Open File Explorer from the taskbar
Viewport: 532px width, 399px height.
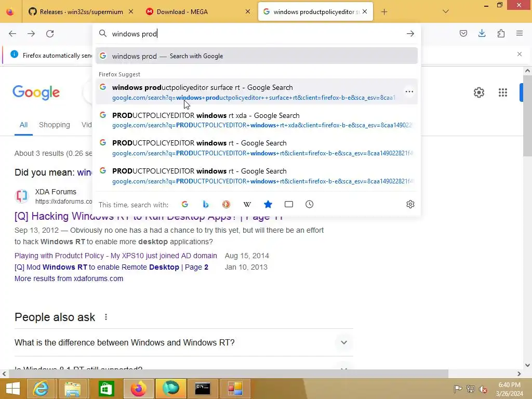pos(73,389)
